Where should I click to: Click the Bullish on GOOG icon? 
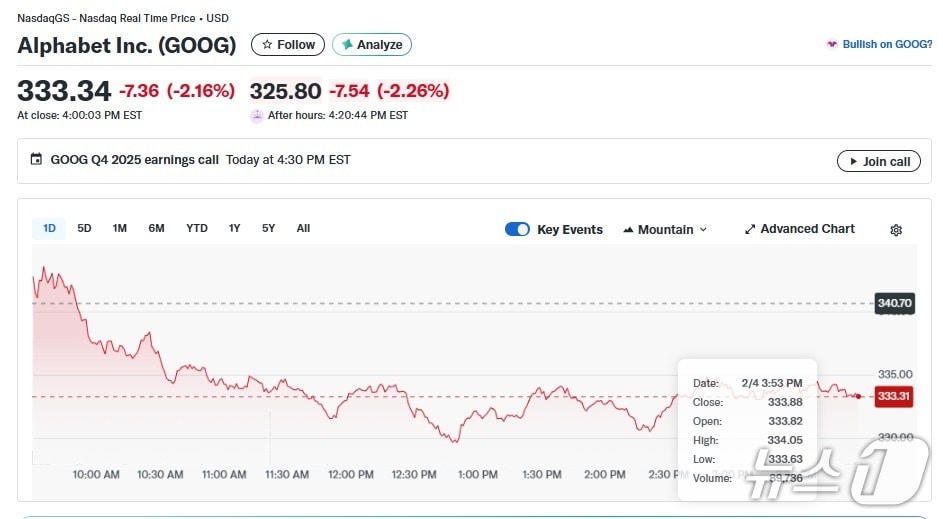click(x=831, y=45)
